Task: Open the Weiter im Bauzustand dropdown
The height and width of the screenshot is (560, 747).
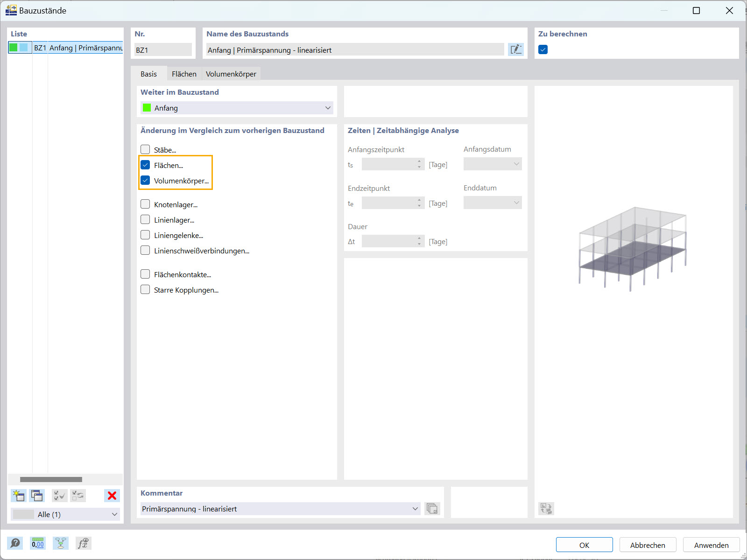Action: coord(328,108)
